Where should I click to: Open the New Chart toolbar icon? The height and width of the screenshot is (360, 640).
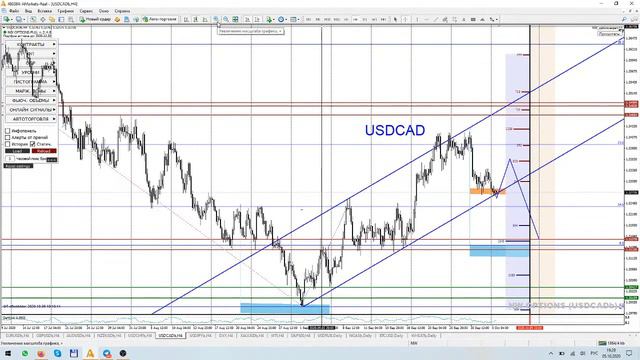pyautogui.click(x=7, y=19)
